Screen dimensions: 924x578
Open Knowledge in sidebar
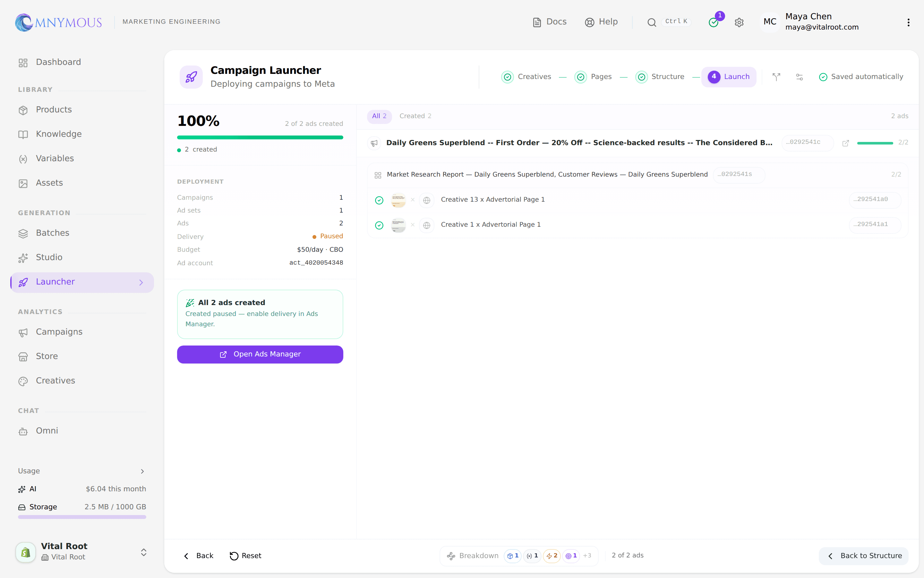(x=82, y=134)
